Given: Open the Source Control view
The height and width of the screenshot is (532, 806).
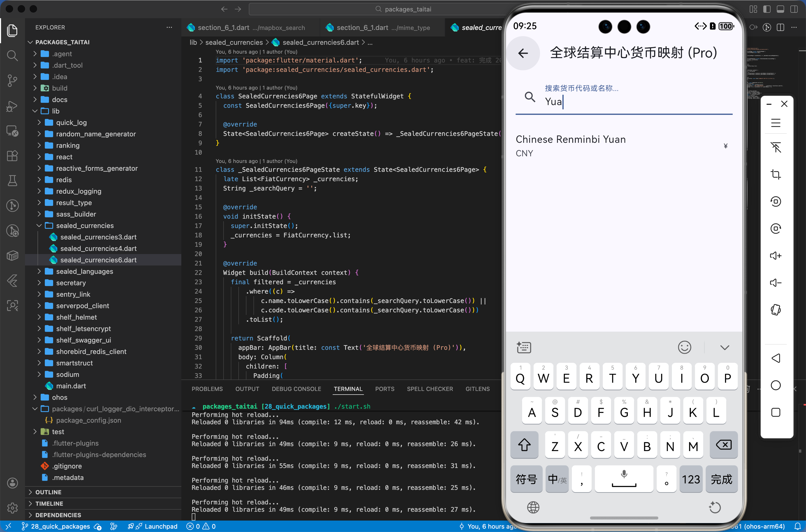Looking at the screenshot, I should point(12,80).
